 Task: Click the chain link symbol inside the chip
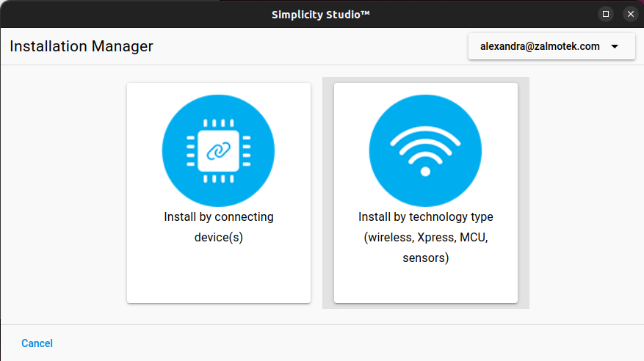[219, 151]
